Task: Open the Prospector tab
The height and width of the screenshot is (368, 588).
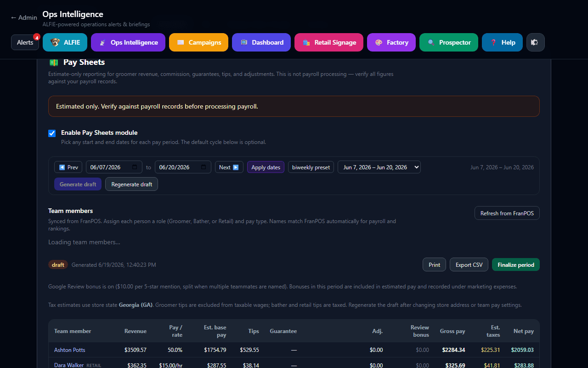Action: (449, 42)
